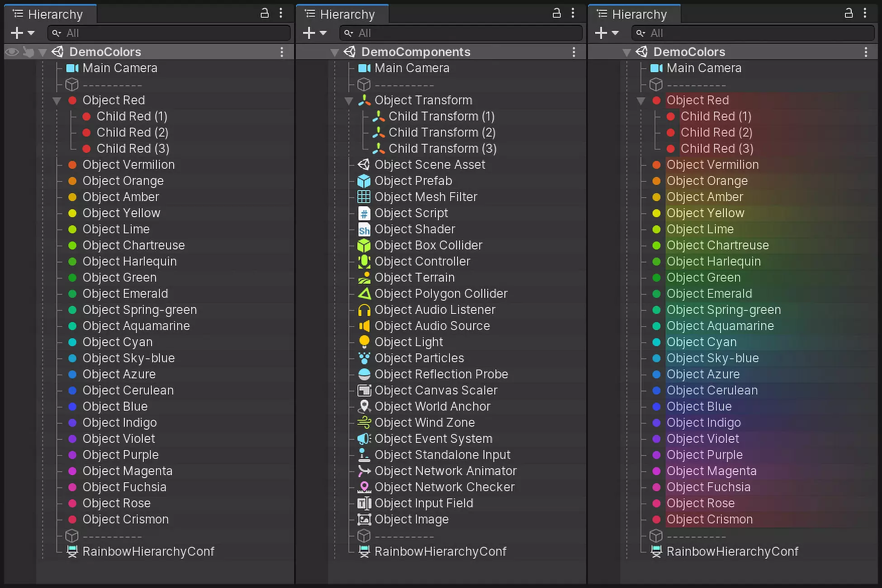
Task: Toggle lock on the middle Hierarchy panel
Action: pos(556,14)
